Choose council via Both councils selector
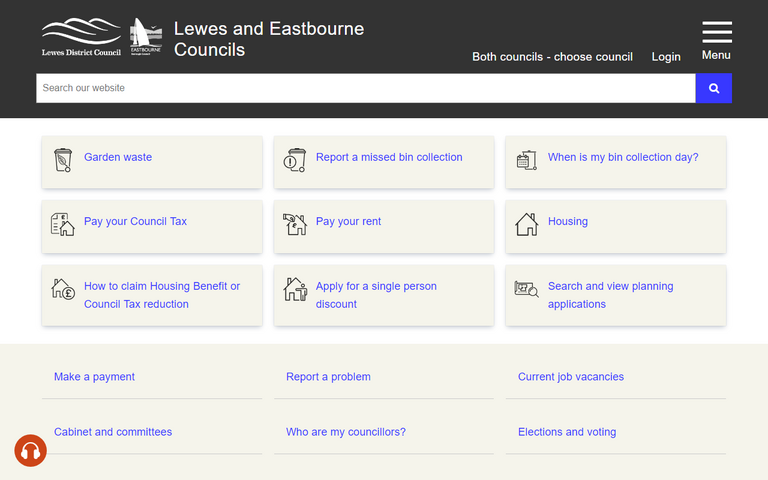The height and width of the screenshot is (480, 768). [552, 57]
